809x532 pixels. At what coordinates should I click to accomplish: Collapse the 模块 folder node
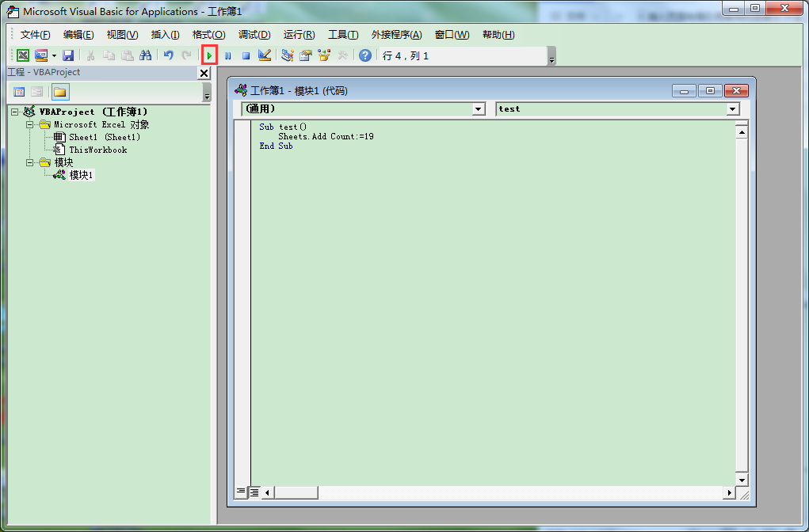coord(29,163)
